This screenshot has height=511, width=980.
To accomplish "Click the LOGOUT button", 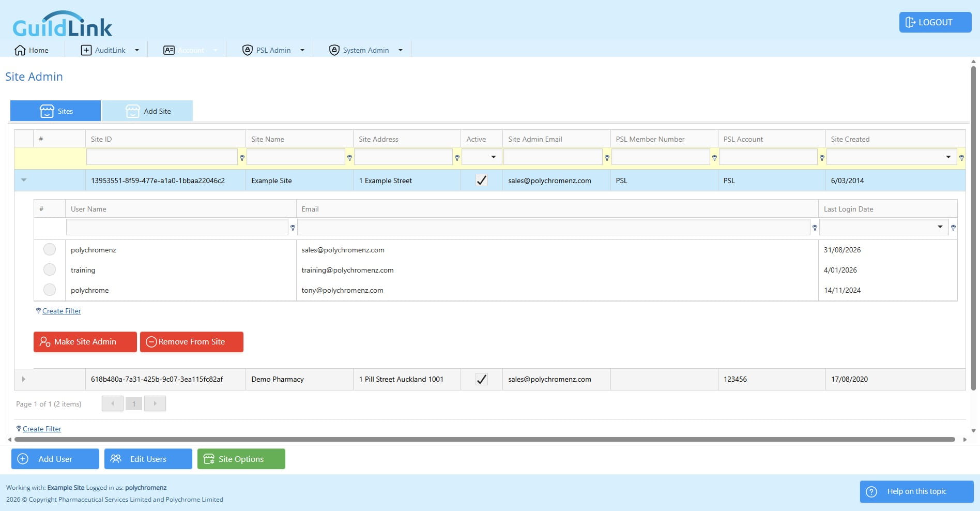I will click(x=936, y=22).
